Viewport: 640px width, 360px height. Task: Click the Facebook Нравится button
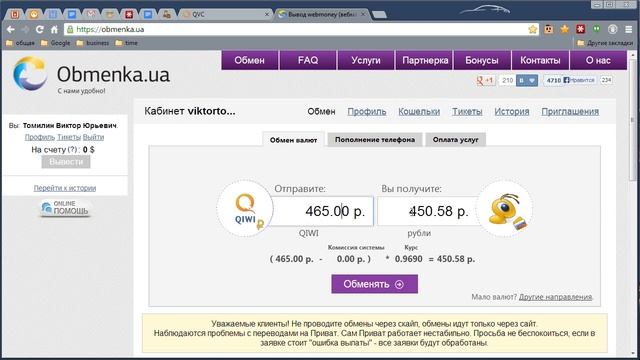(x=579, y=80)
